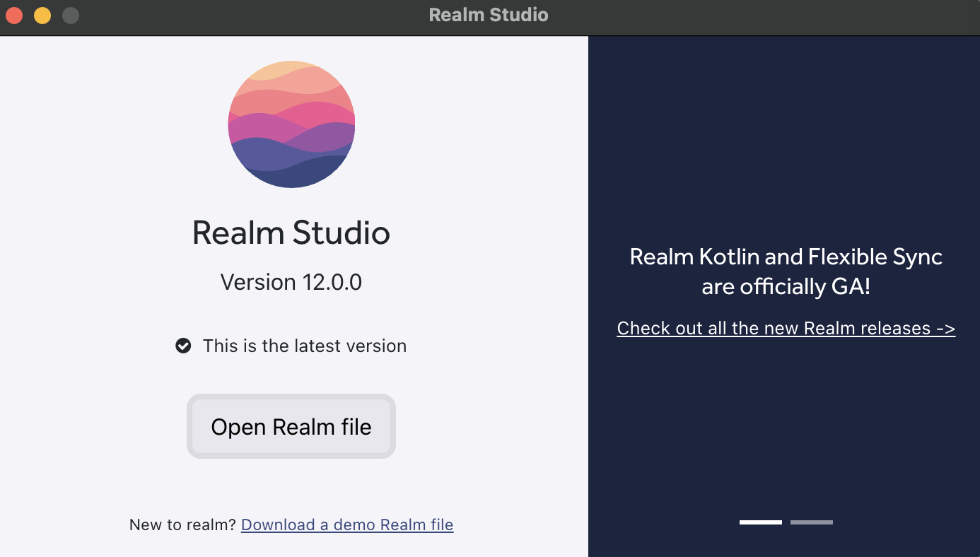Click the latest version checkmark icon

tap(183, 346)
